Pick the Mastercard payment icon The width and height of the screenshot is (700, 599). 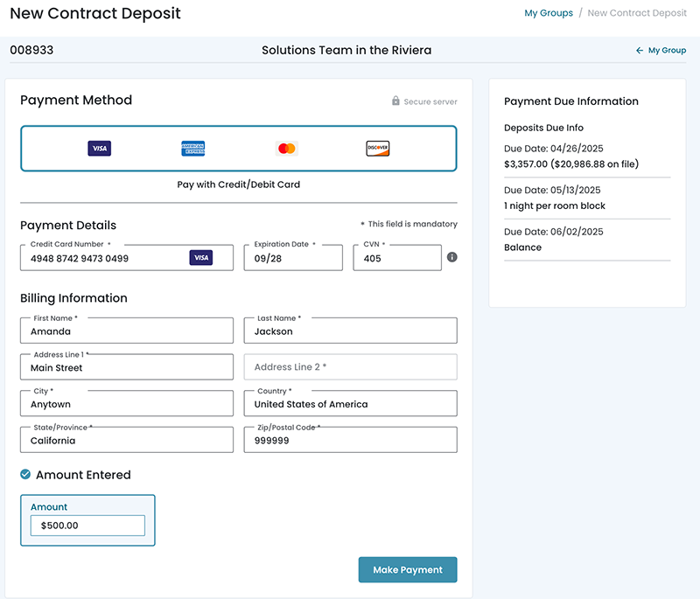click(286, 149)
